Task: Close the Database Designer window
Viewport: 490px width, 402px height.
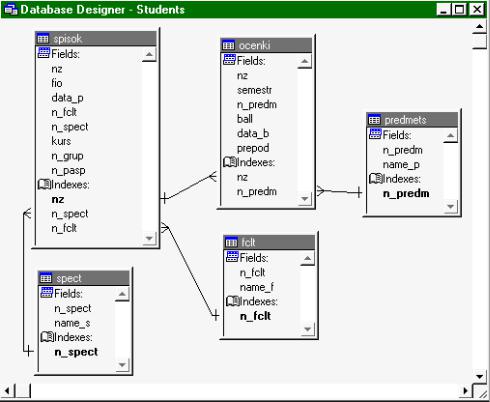Action: [477, 9]
